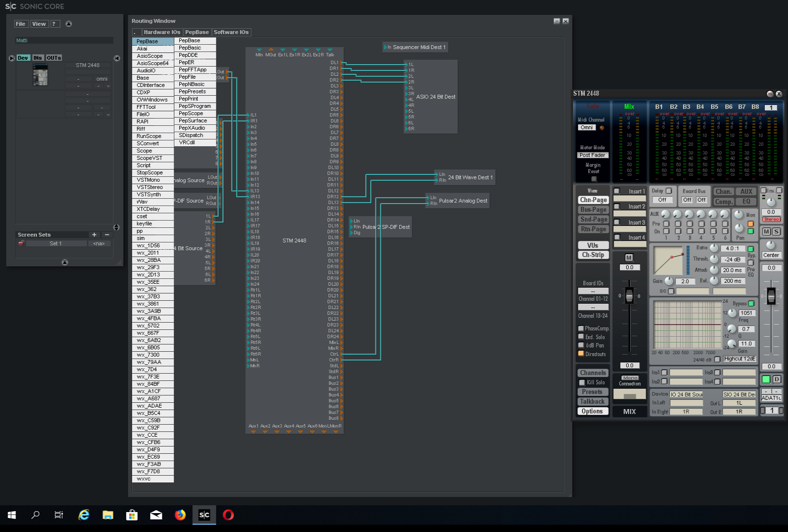
Task: Enable the Insert 1 checkbox
Action: 617,191
